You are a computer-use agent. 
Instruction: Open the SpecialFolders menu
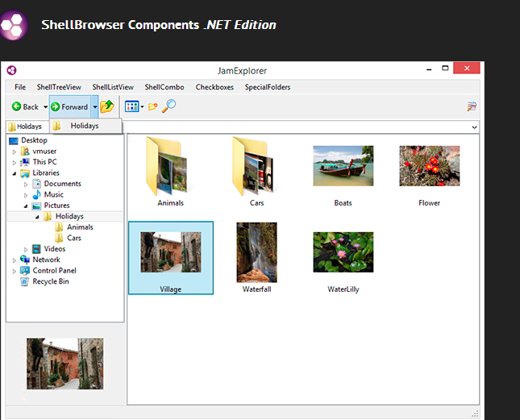tap(268, 87)
